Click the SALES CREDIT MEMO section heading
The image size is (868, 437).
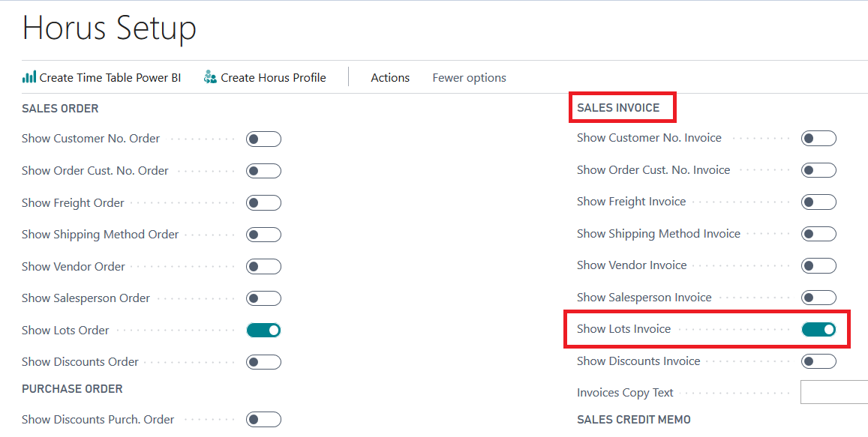[x=634, y=419]
